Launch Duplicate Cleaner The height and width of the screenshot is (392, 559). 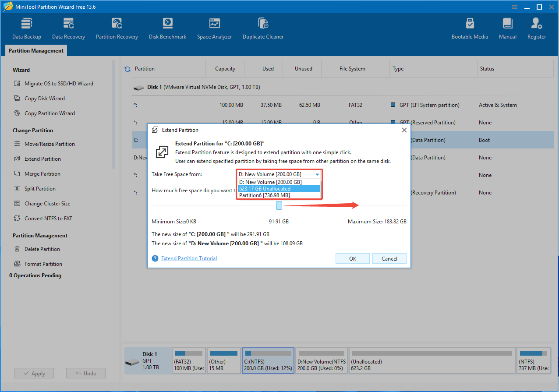coord(263,28)
